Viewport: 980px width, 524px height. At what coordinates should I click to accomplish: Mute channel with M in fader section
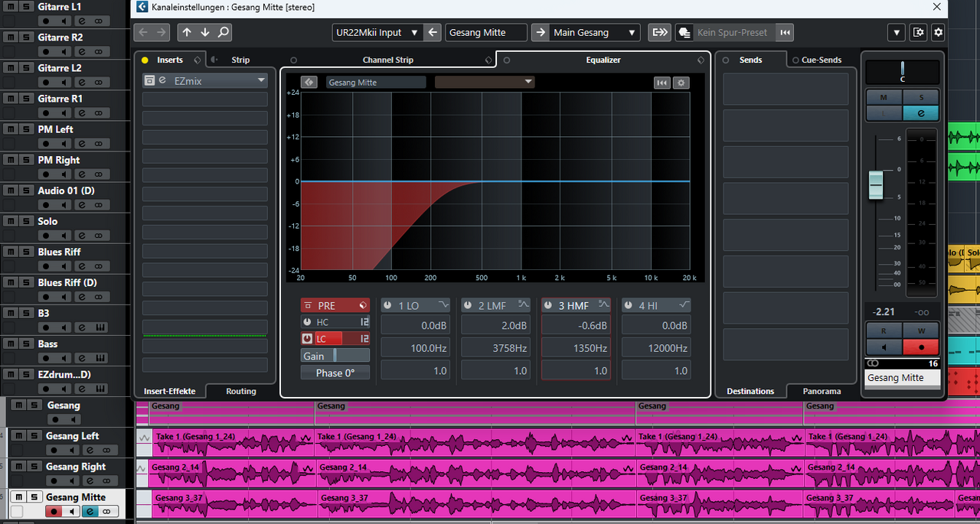(884, 97)
